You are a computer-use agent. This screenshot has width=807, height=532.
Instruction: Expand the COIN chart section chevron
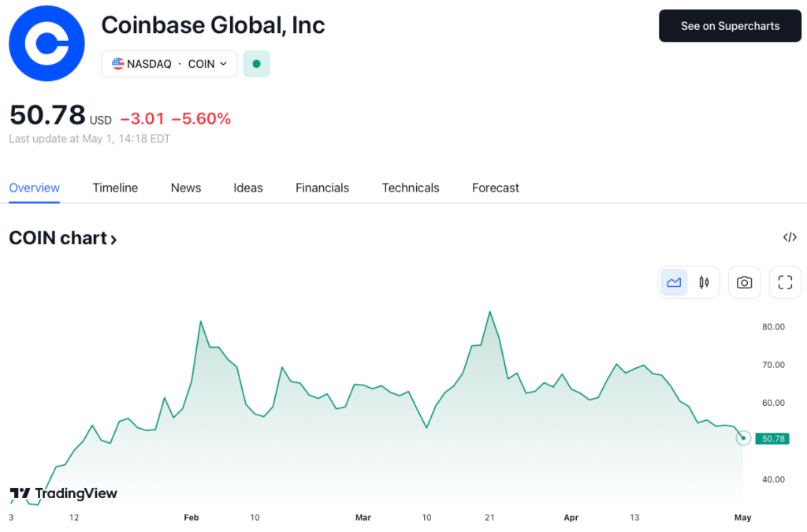[113, 237]
